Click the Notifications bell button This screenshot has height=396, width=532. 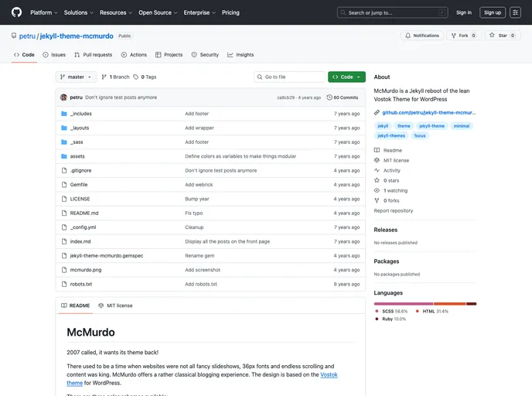pyautogui.click(x=421, y=36)
